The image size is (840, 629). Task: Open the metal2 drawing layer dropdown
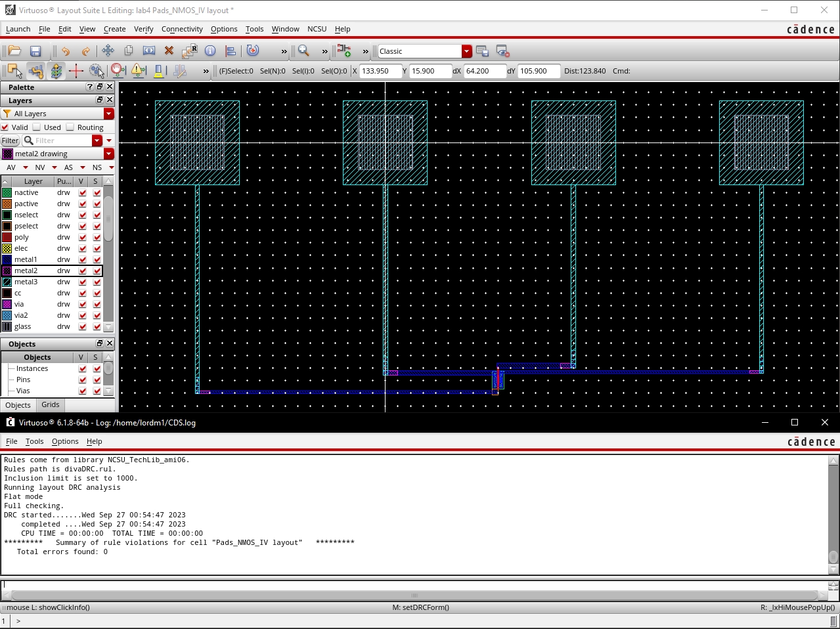pos(109,154)
